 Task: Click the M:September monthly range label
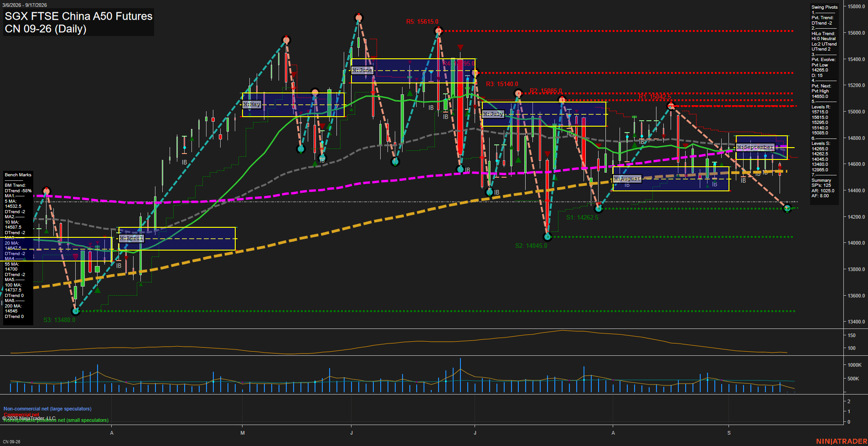click(755, 147)
